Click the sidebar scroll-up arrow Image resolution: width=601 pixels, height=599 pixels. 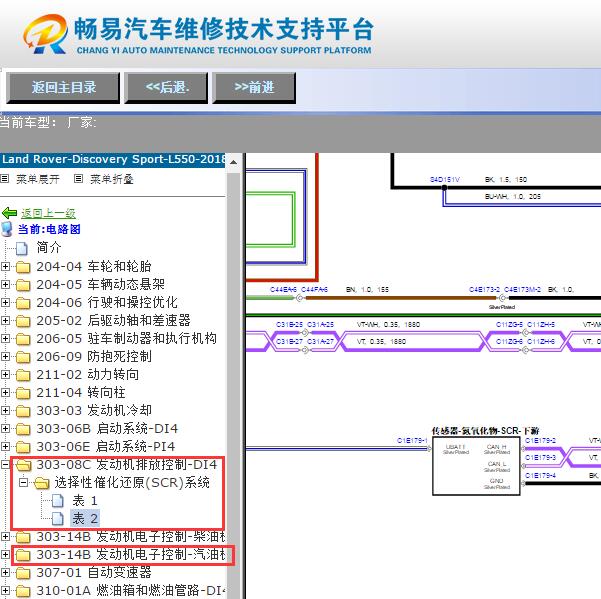(x=233, y=162)
